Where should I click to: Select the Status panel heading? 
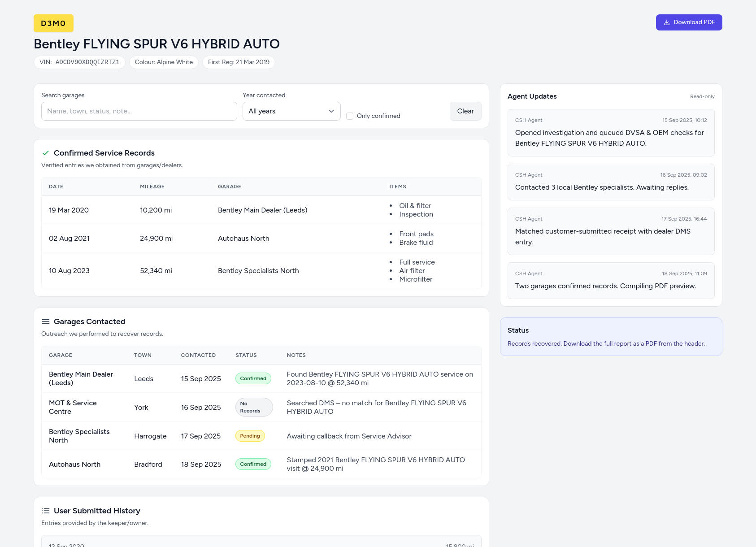[x=517, y=330]
